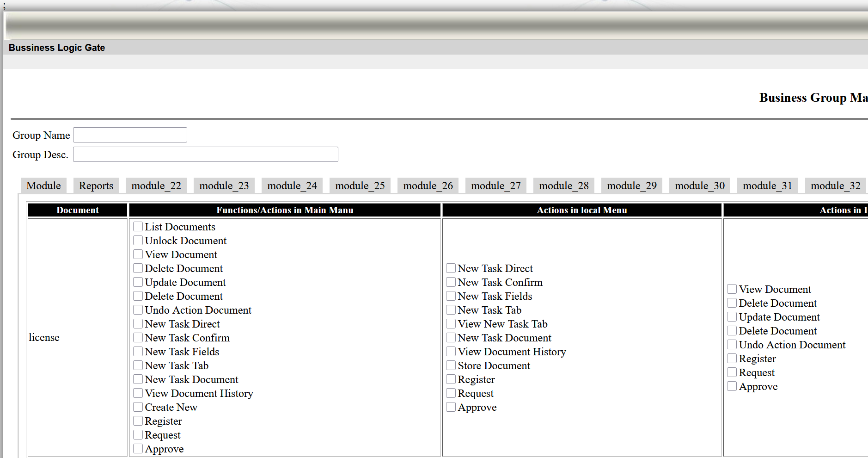Click the Group Name input field
The width and height of the screenshot is (868, 458).
coord(130,135)
